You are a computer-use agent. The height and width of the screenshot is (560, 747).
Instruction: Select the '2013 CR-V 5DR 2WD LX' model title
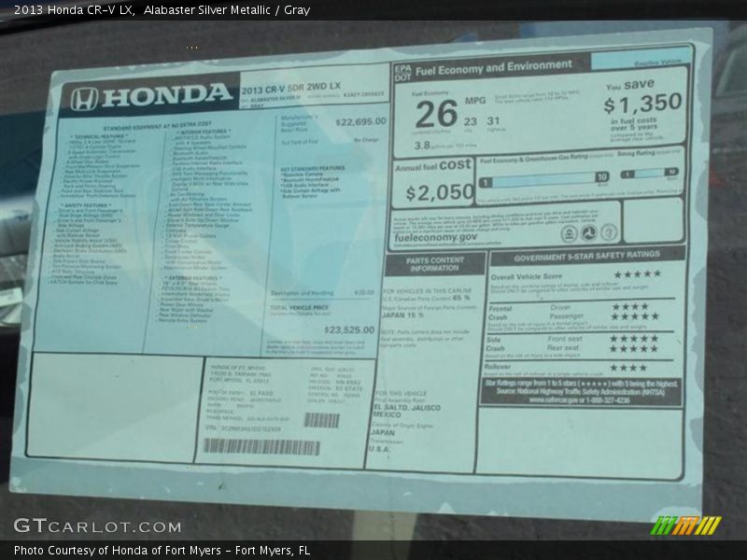(x=291, y=88)
